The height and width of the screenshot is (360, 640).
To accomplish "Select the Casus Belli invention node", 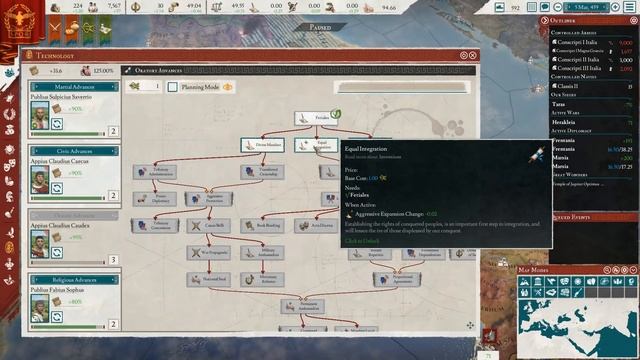I will pyautogui.click(x=209, y=225).
